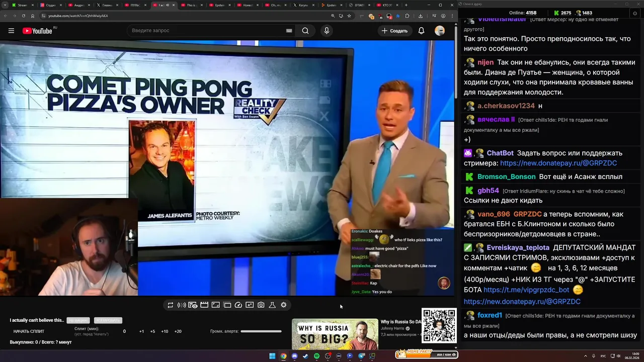
Task: Open Chrome downloads icon
Action: click(420, 16)
